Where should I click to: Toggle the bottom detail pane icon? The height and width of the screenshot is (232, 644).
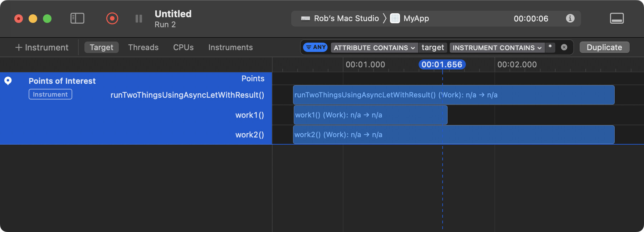617,18
